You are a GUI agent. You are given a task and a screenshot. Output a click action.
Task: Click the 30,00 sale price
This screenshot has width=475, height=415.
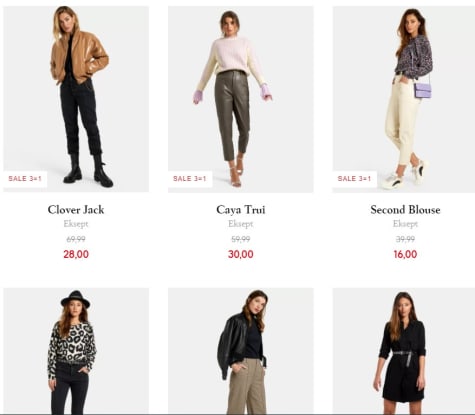coord(241,254)
